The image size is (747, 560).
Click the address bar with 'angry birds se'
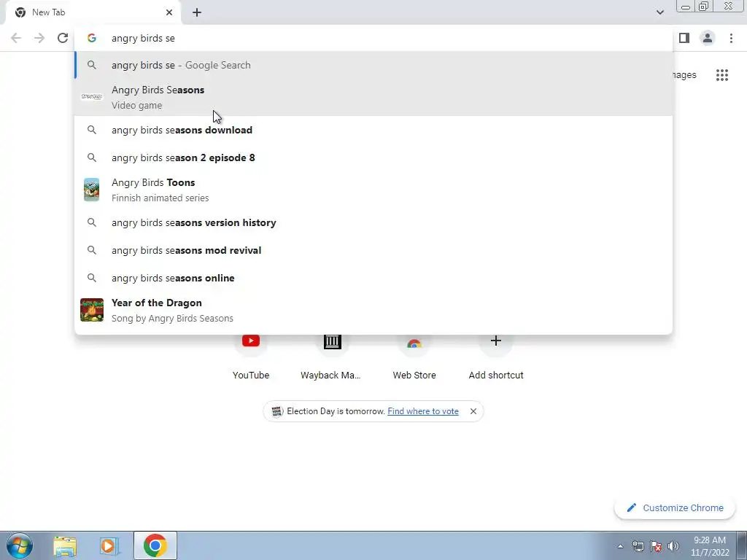pyautogui.click(x=373, y=38)
